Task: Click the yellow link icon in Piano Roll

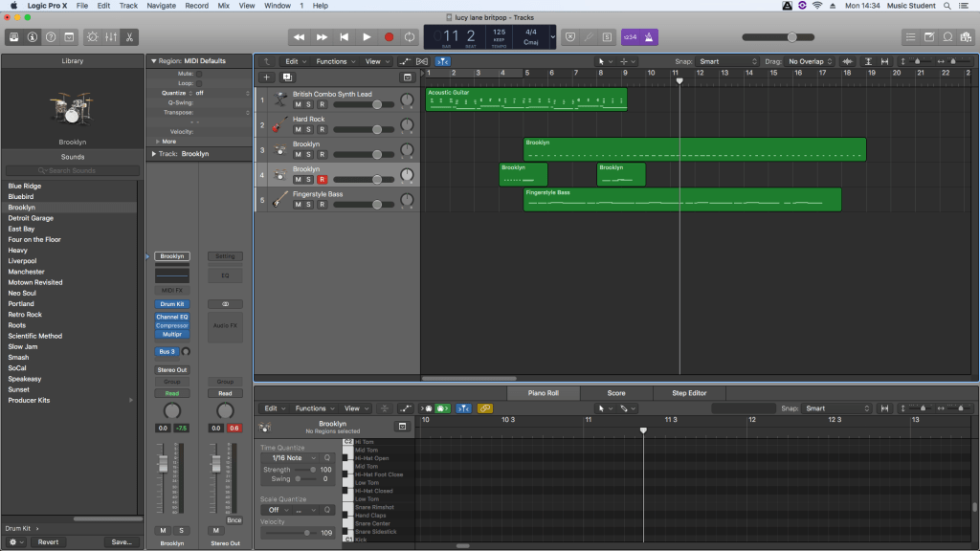Action: [x=484, y=408]
